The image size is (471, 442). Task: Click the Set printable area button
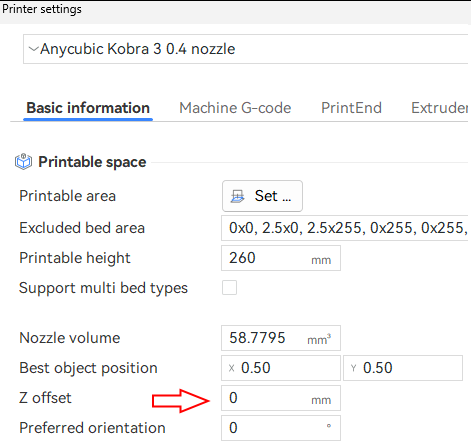coord(262,196)
